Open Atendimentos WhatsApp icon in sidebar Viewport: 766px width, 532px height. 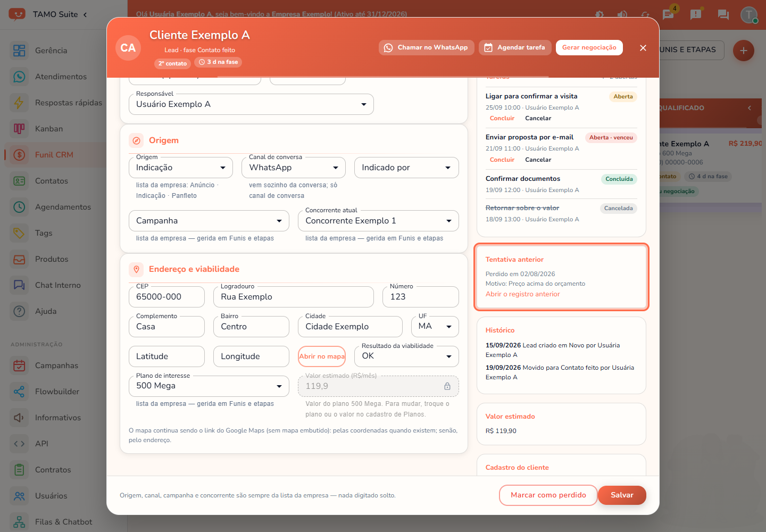pos(19,77)
